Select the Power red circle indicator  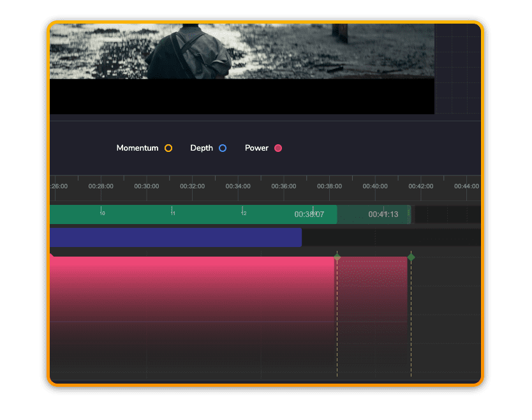tap(278, 148)
